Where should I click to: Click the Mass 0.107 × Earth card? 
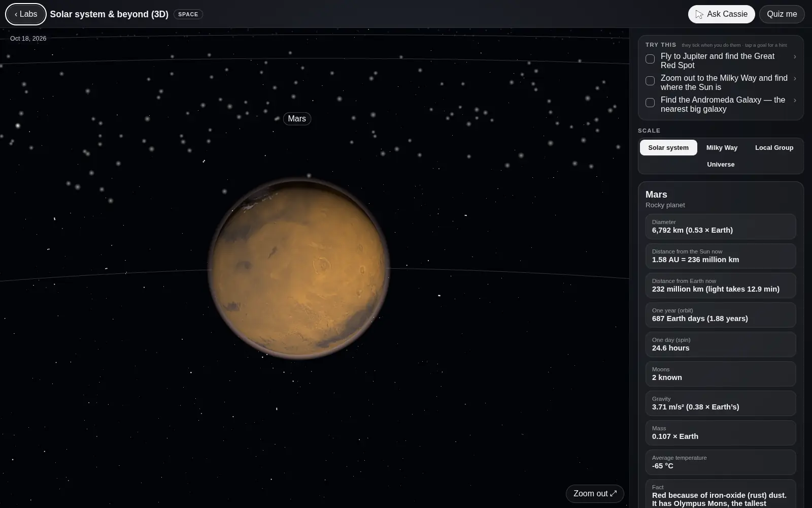point(721,433)
